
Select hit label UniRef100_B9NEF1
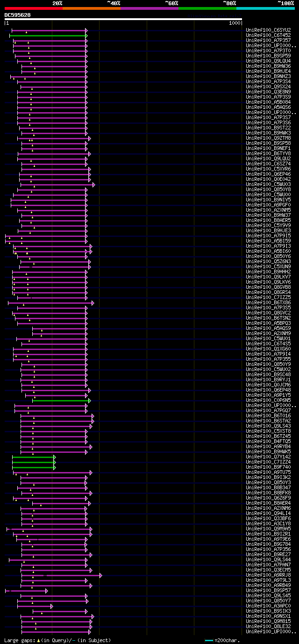pos(268,148)
